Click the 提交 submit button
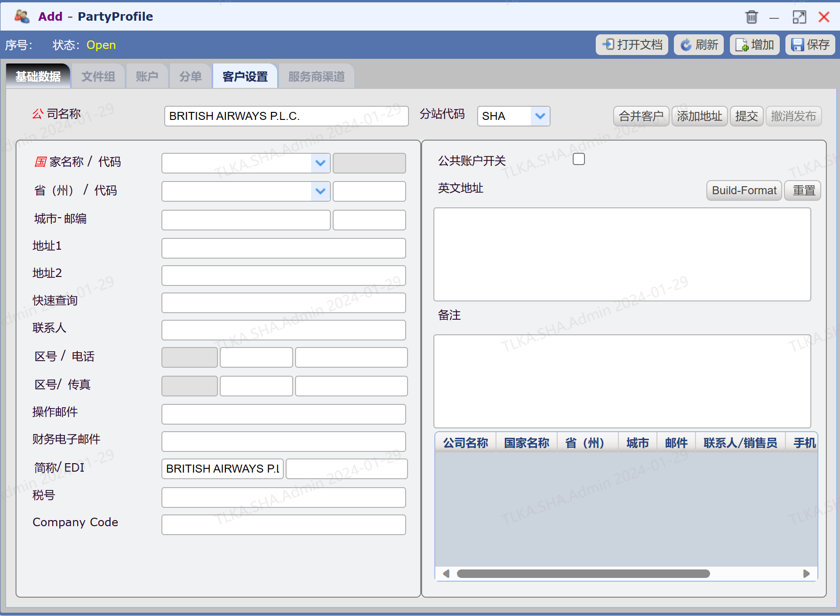Image resolution: width=840 pixels, height=616 pixels. coord(746,116)
